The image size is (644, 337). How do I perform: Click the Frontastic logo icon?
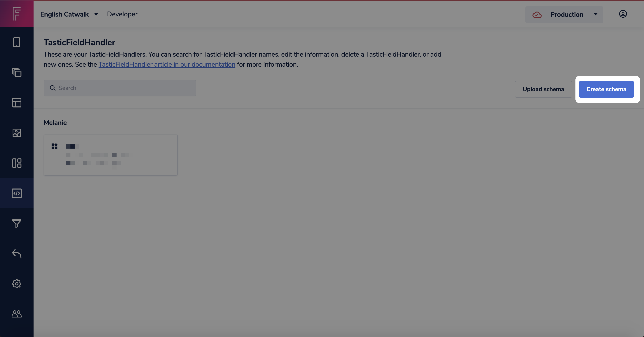click(17, 14)
